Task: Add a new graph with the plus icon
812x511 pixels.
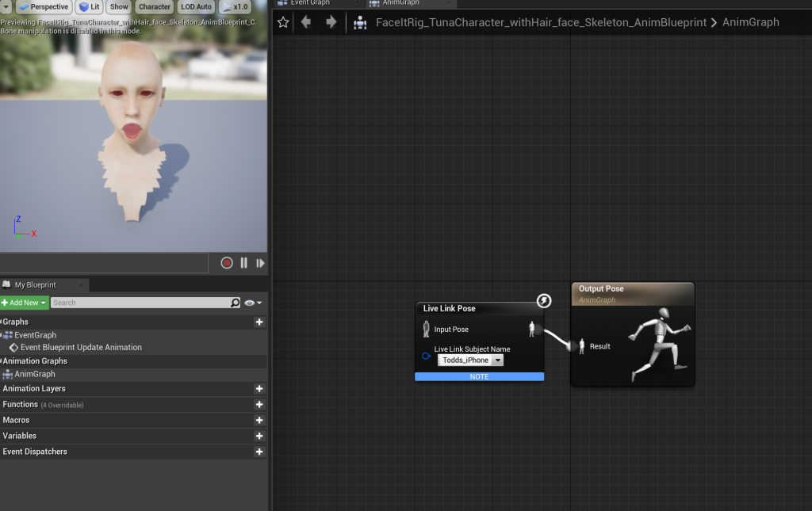Action: click(259, 322)
